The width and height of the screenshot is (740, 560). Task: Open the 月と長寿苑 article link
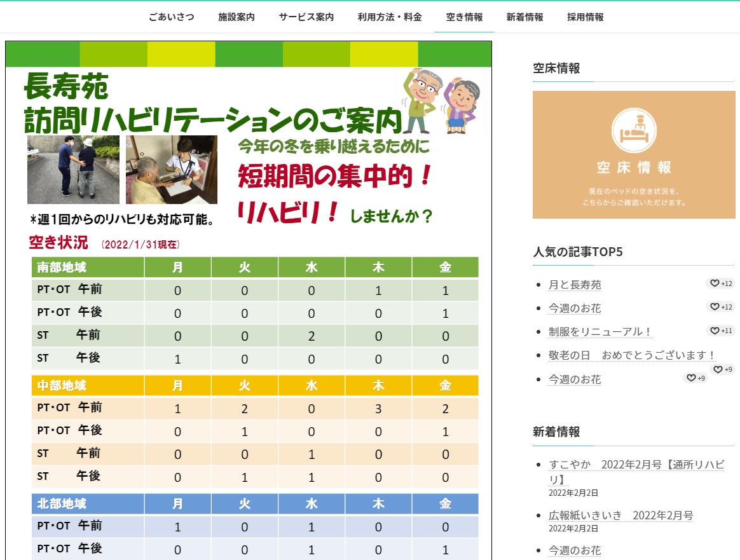[575, 285]
